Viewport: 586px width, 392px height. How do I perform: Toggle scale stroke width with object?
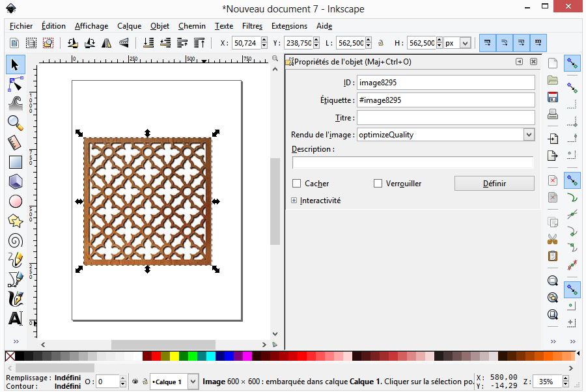(x=487, y=43)
